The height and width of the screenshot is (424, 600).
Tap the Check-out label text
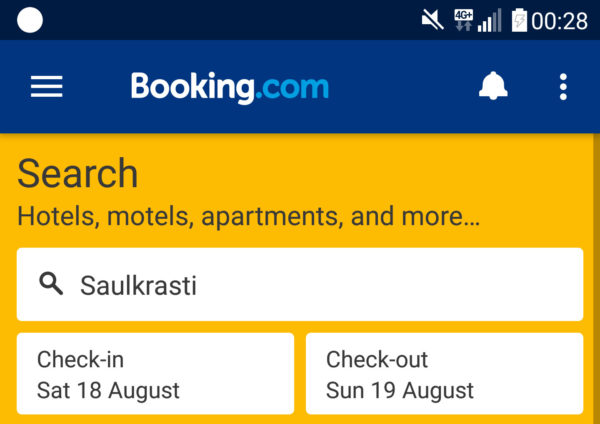pyautogui.click(x=377, y=360)
